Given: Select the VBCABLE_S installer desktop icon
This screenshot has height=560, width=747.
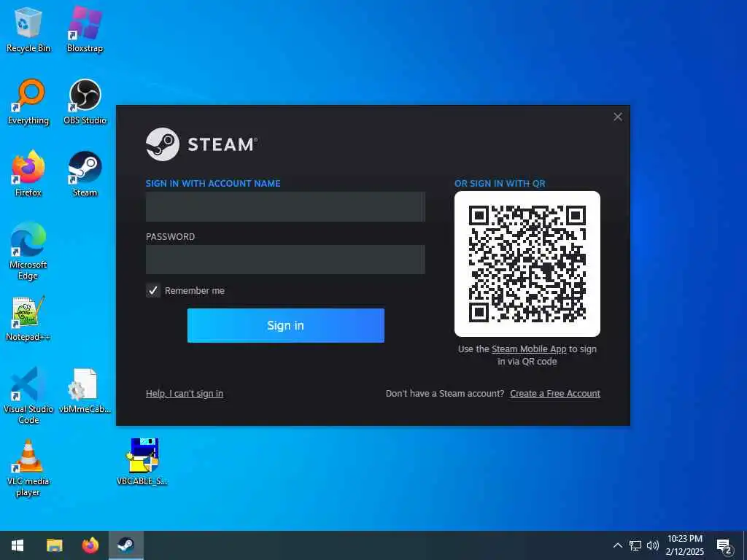Looking at the screenshot, I should click(142, 462).
